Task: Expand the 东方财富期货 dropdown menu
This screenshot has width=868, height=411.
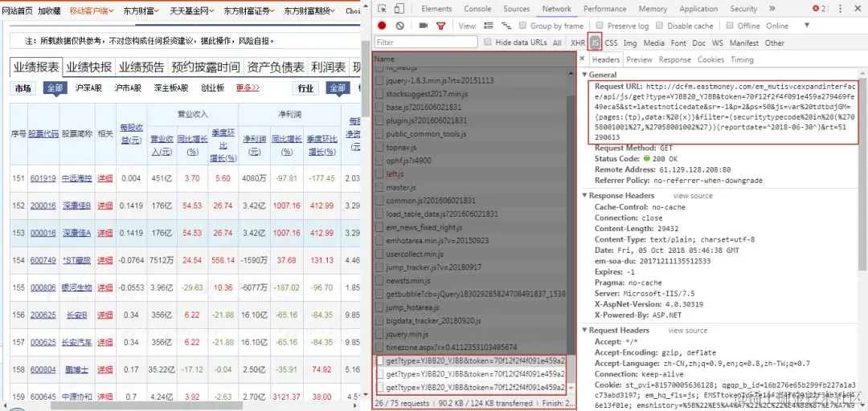Action: click(309, 10)
